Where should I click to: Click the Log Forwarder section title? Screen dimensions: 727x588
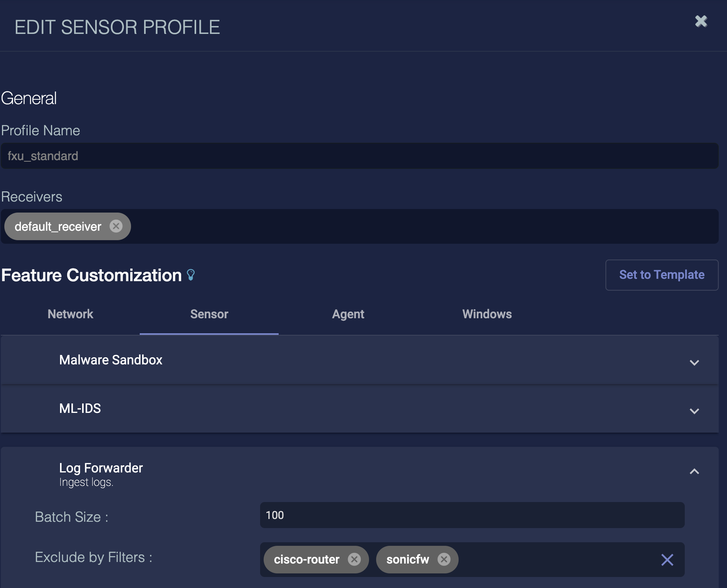point(101,468)
